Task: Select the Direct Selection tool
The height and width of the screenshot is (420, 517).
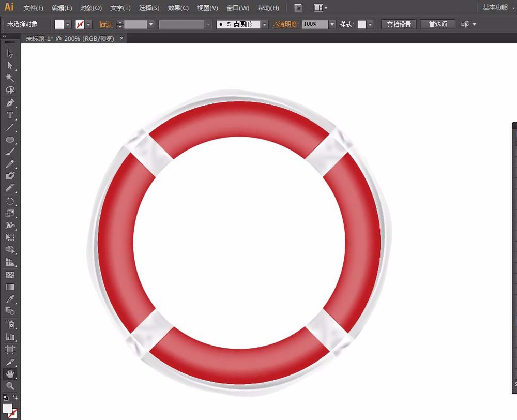Action: coord(10,66)
